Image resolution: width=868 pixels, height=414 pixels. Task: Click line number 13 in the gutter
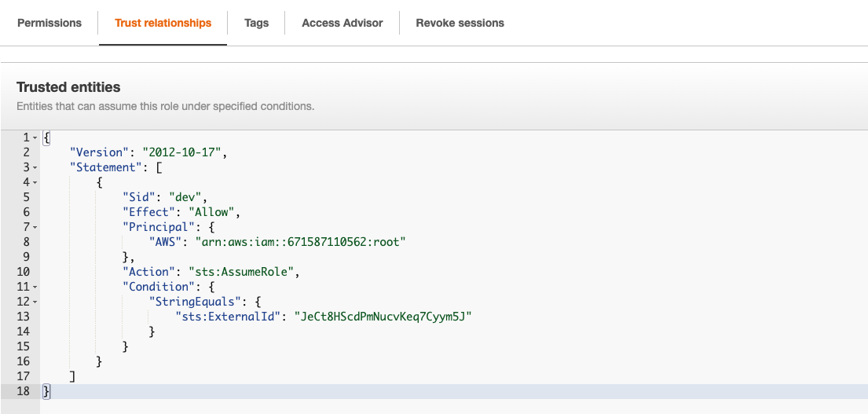pos(22,317)
